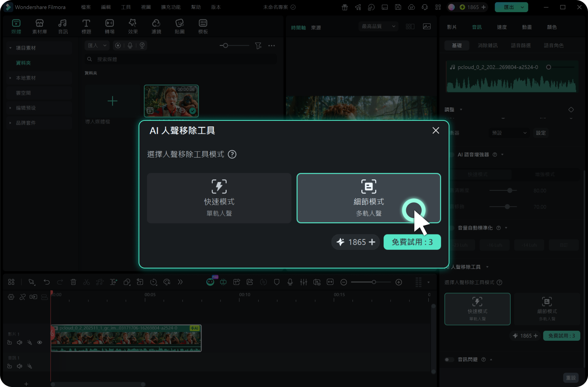Close the AI 人聲移除工具 dialog
Screen dimensions: 588x387
436,130
